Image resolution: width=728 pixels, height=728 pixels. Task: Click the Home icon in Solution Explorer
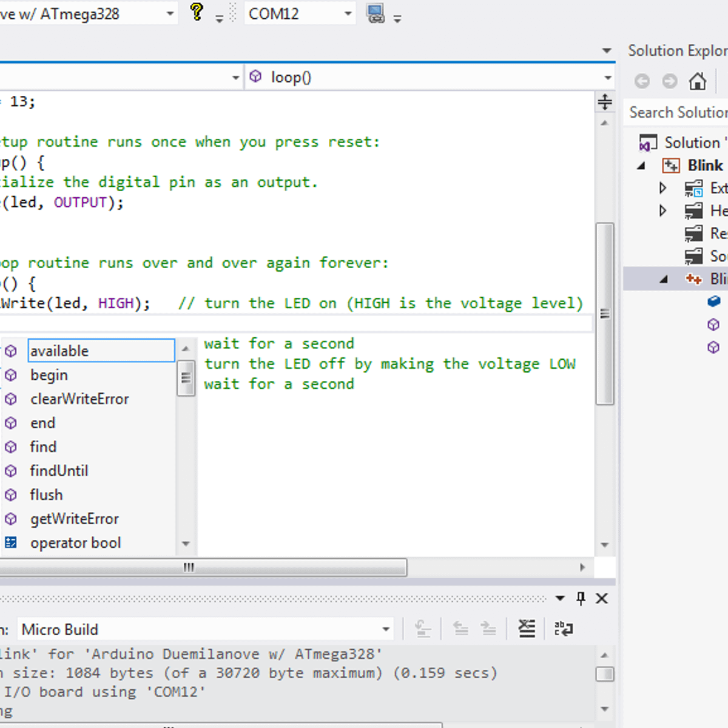click(698, 81)
